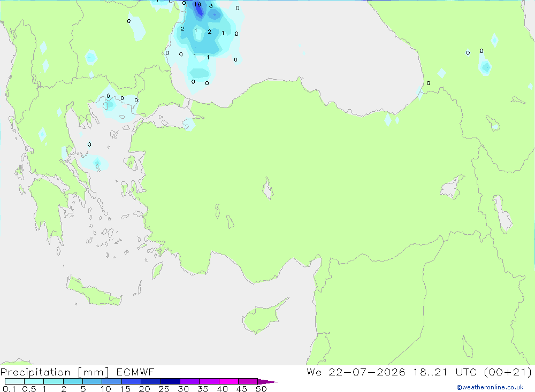Click the '15' legend scale label
The height and width of the screenshot is (392, 535).
point(125,389)
